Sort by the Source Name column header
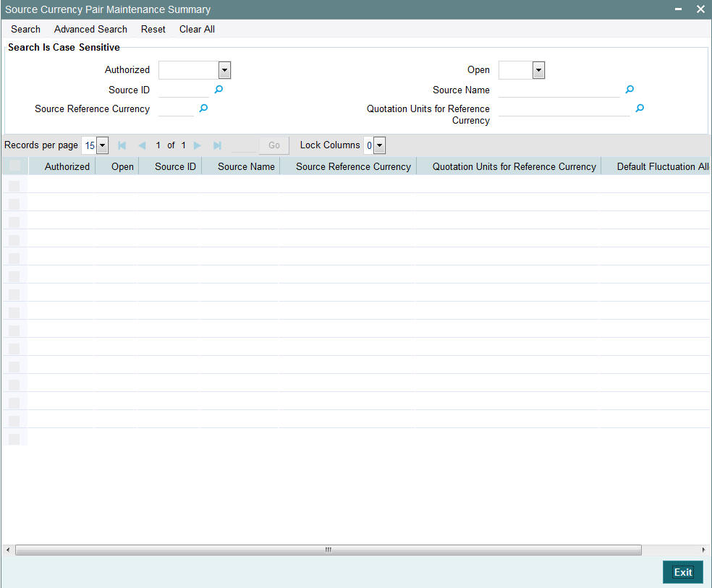Viewport: 712px width, 588px height. pos(246,166)
